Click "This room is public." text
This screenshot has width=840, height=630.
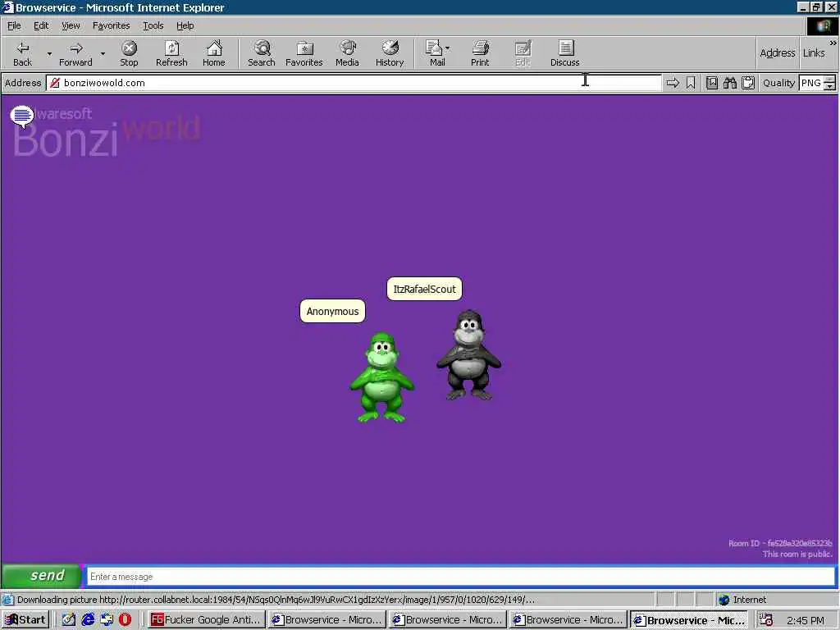(x=797, y=554)
